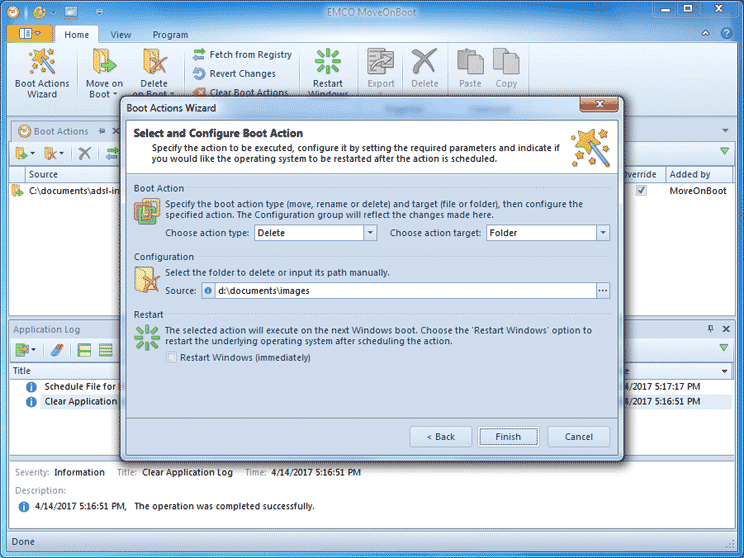This screenshot has height=558, width=744.
Task: Open Choose action type dropdown
Action: [x=370, y=233]
